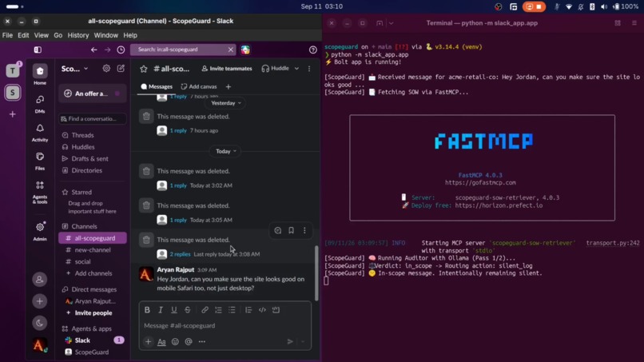Open composer attachment plus button

tap(149, 341)
